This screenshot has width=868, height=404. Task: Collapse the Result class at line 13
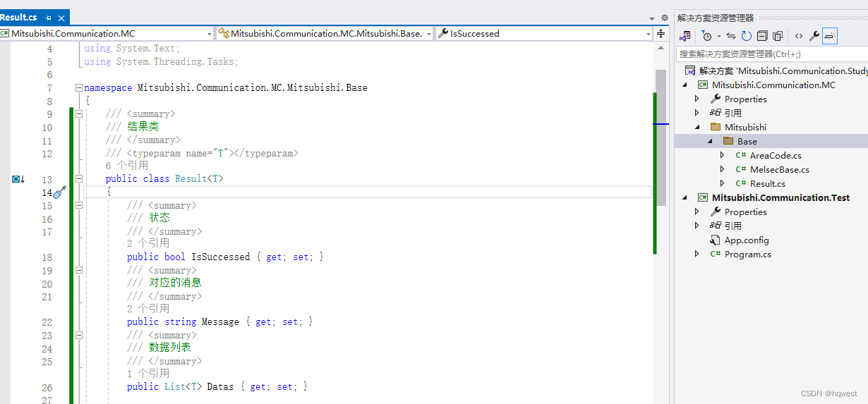coord(78,179)
